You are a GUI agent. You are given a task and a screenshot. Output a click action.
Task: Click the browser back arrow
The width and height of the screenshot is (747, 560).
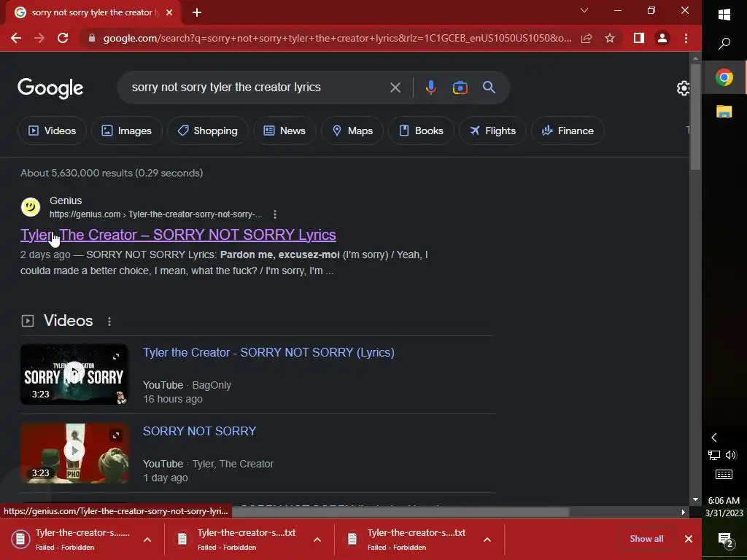pos(16,38)
